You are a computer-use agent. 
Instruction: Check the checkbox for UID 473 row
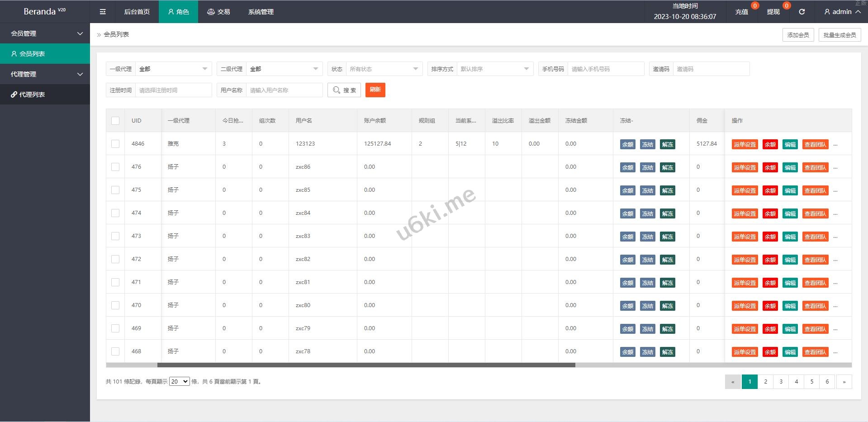(115, 236)
